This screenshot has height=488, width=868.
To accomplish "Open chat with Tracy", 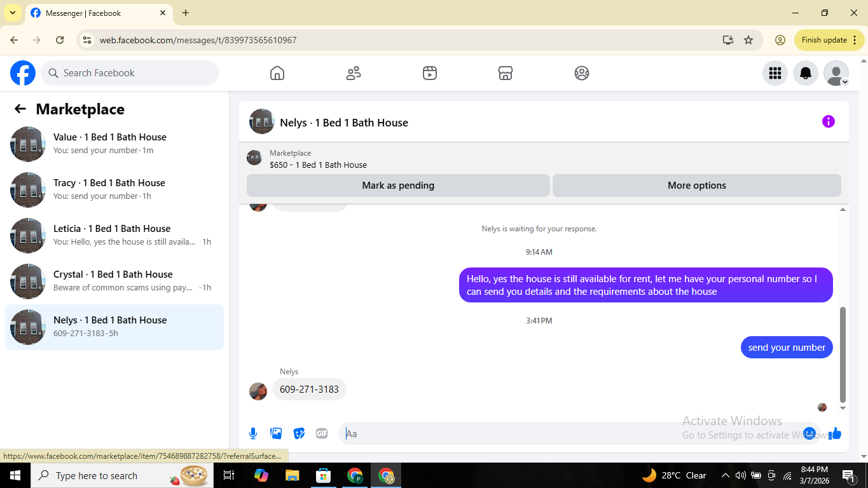I will click(x=114, y=190).
